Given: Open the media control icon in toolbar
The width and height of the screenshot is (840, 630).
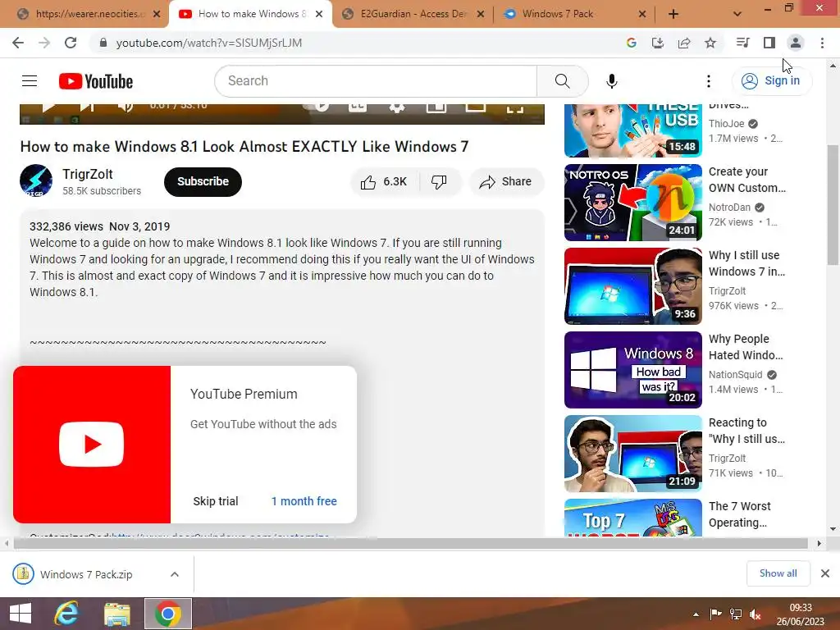Looking at the screenshot, I should [742, 43].
